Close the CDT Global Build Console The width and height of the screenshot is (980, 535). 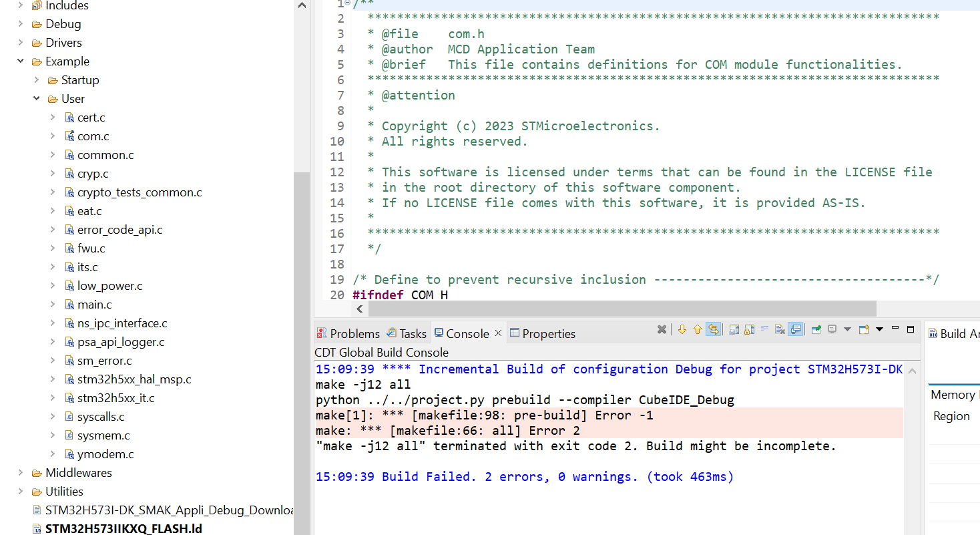498,333
